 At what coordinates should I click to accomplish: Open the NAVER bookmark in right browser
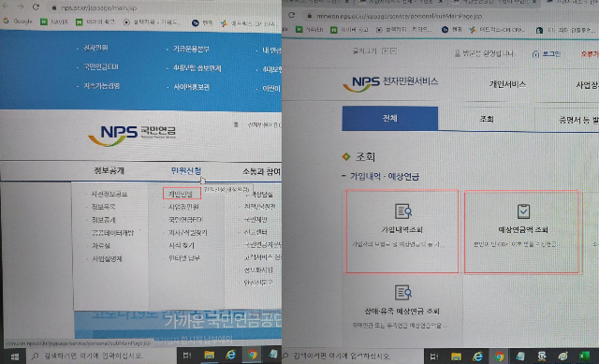pos(310,29)
